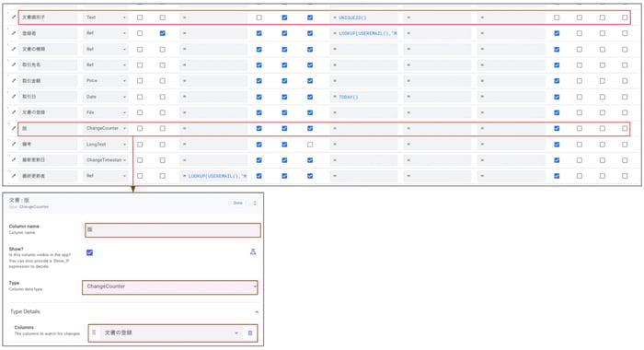
Task: Open edit pencil for the ChangeCounter row
Action: 14,128
